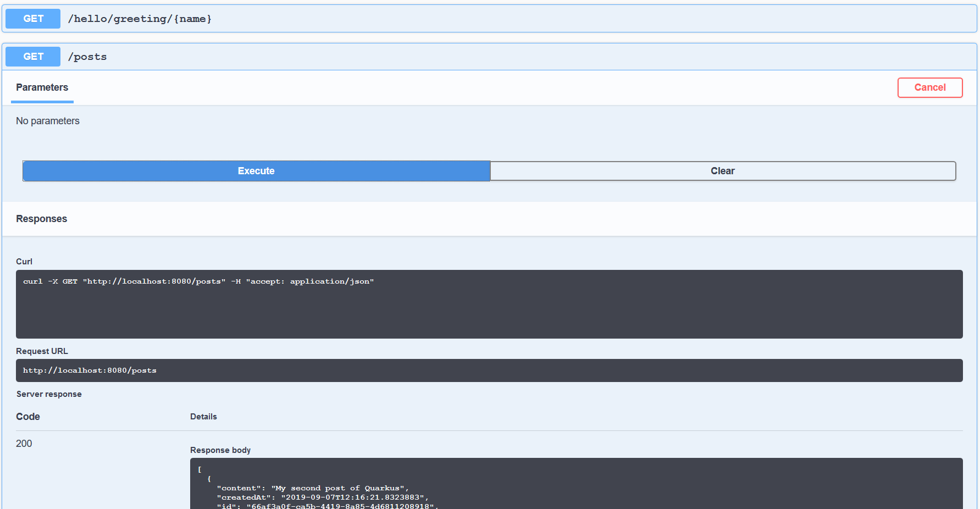Click the GET badge for /posts endpoint
Image resolution: width=980 pixels, height=509 pixels.
point(32,56)
